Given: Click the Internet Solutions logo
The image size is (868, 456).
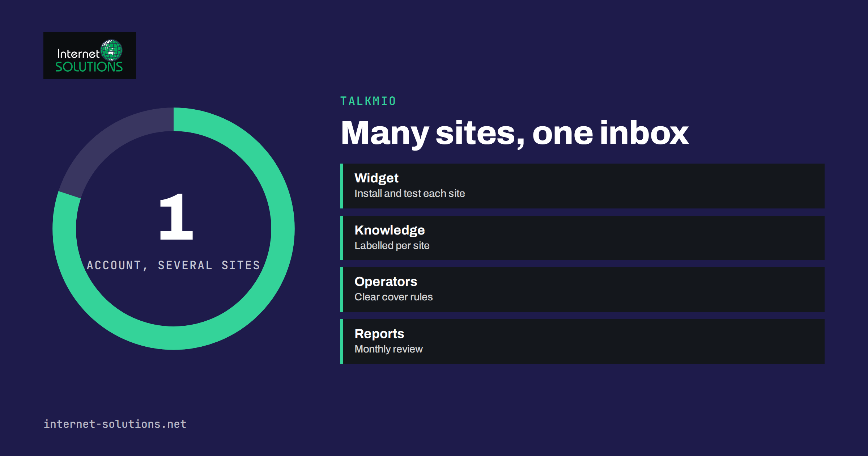Looking at the screenshot, I should click(90, 55).
